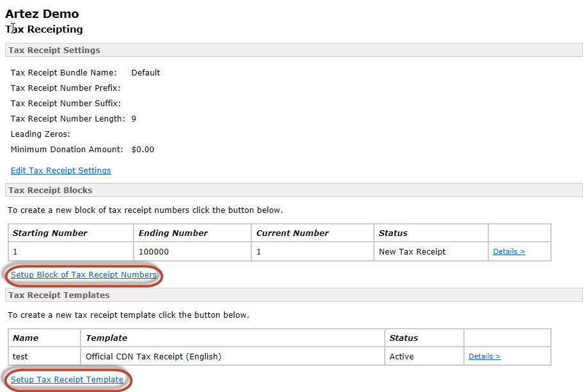
Task: Click the Active status cell
Action: [x=401, y=357]
